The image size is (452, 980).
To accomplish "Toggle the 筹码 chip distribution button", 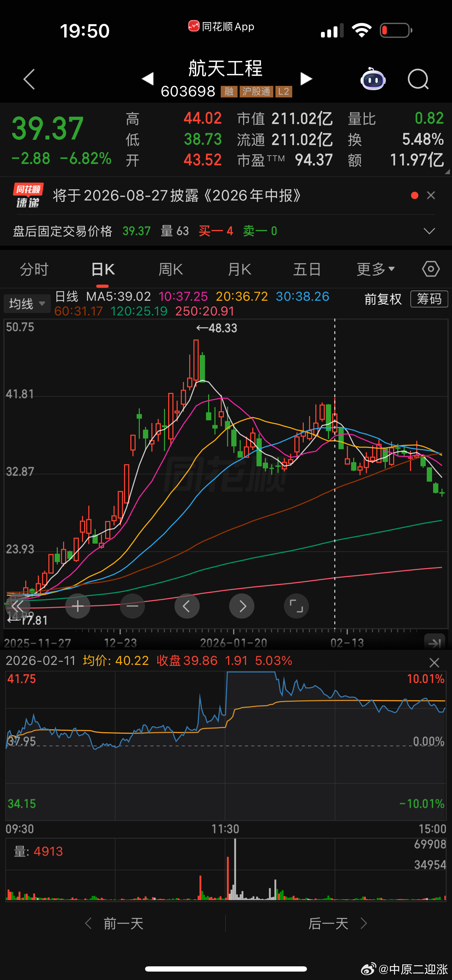I will [x=429, y=299].
